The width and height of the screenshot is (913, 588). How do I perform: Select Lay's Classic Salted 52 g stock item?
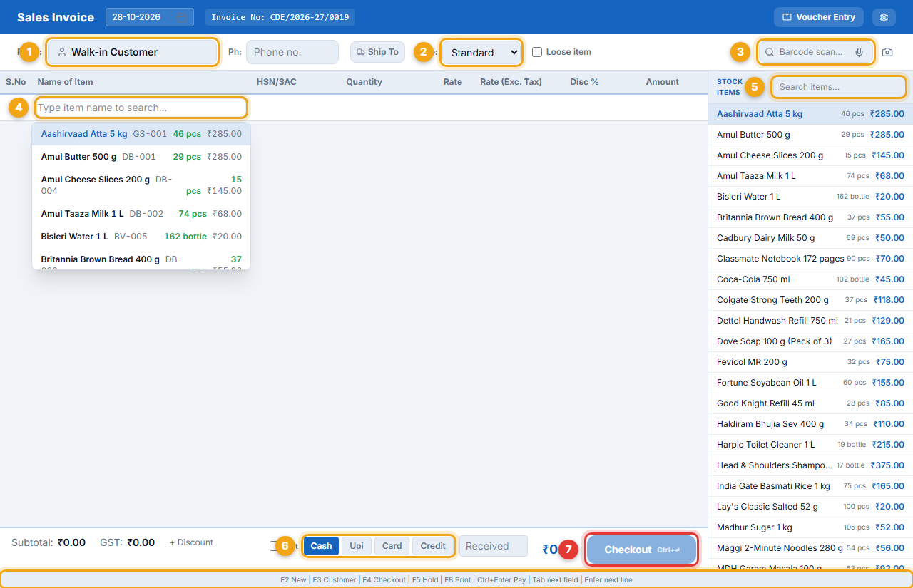click(810, 507)
